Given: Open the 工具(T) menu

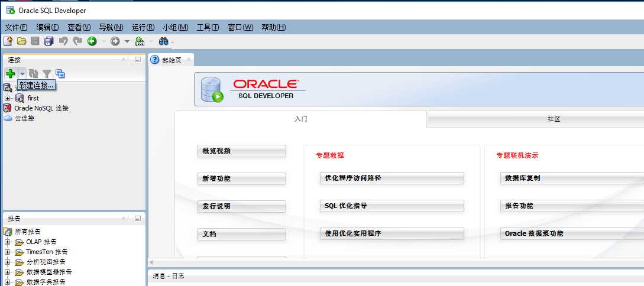Looking at the screenshot, I should [x=208, y=28].
